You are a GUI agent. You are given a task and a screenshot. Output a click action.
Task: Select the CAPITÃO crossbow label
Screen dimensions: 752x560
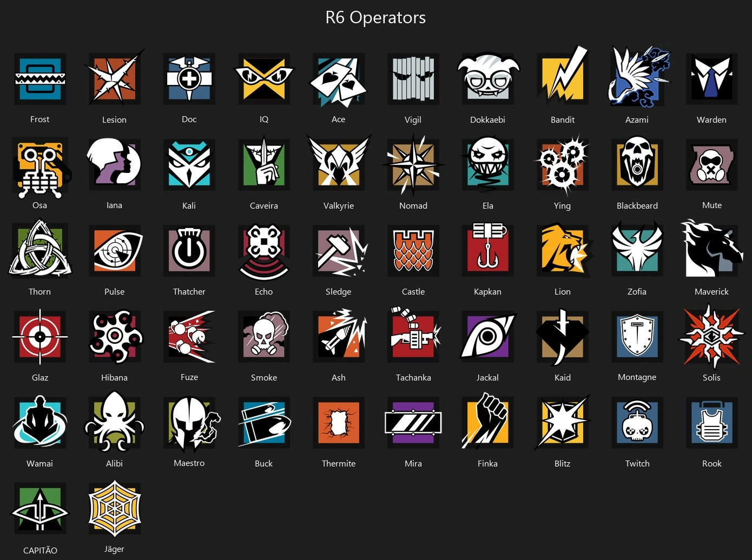[x=40, y=550]
